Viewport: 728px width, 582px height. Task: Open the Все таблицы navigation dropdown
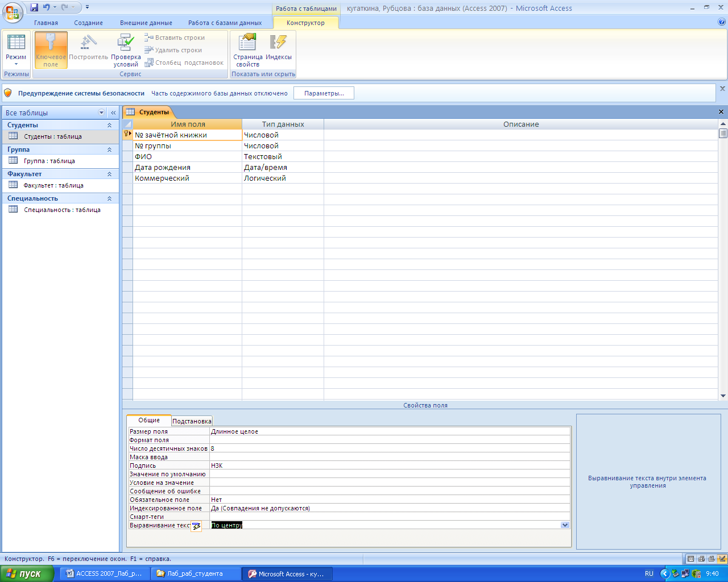click(102, 113)
